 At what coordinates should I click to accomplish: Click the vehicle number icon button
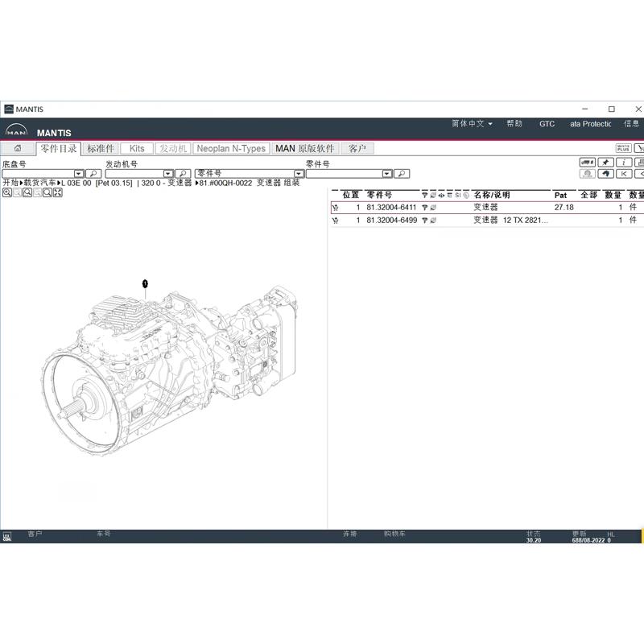click(x=588, y=163)
